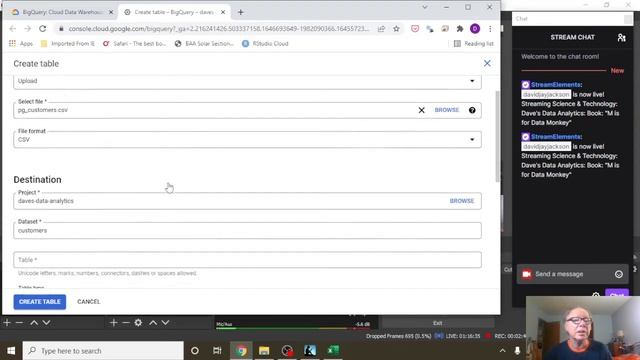Viewport: 640px width, 360px height.
Task: Remove scene with OBS minus button
Action: click(19, 323)
